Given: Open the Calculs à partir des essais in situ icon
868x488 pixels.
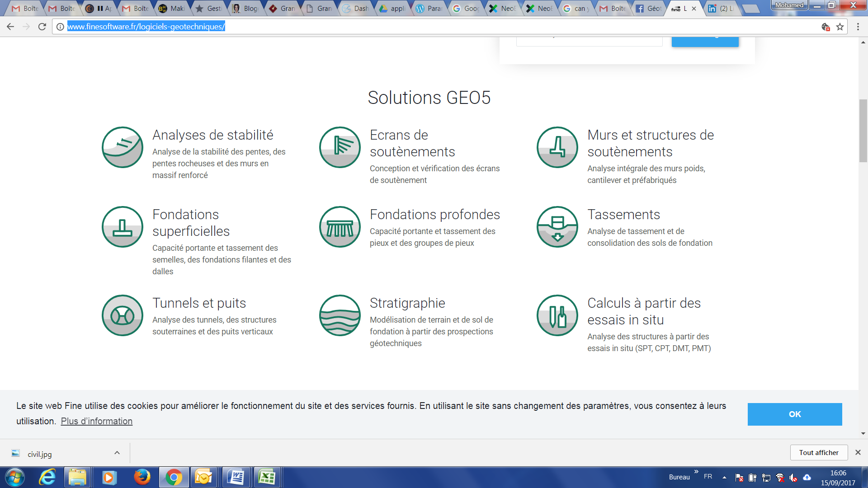Looking at the screenshot, I should (x=557, y=315).
